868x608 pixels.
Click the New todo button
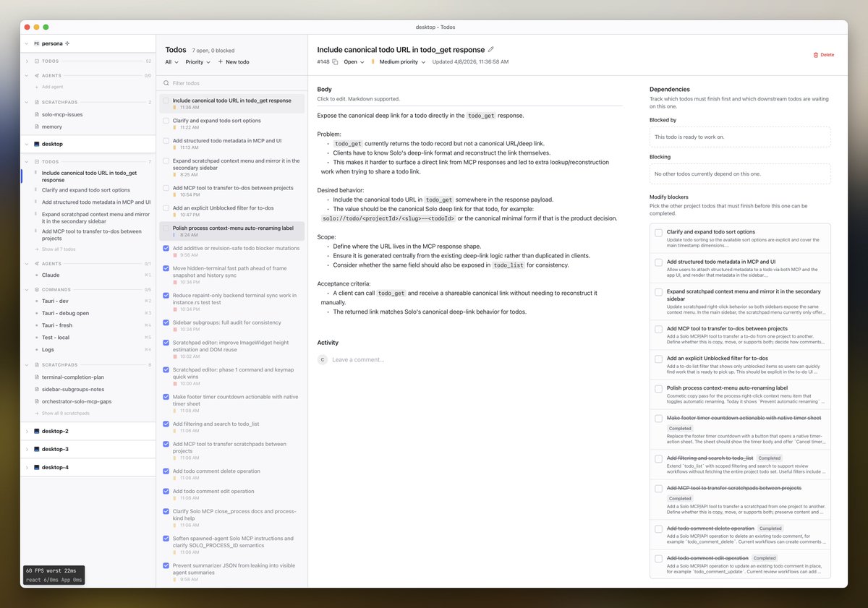234,62
